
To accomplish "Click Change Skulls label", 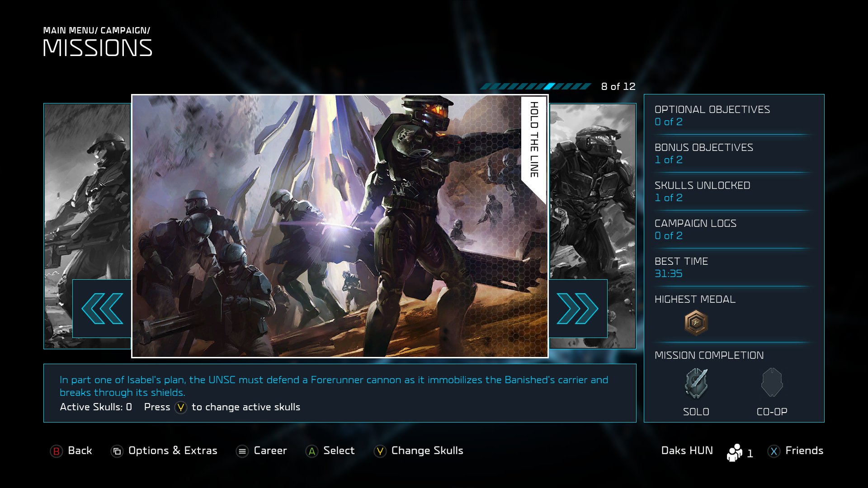I will pyautogui.click(x=427, y=450).
